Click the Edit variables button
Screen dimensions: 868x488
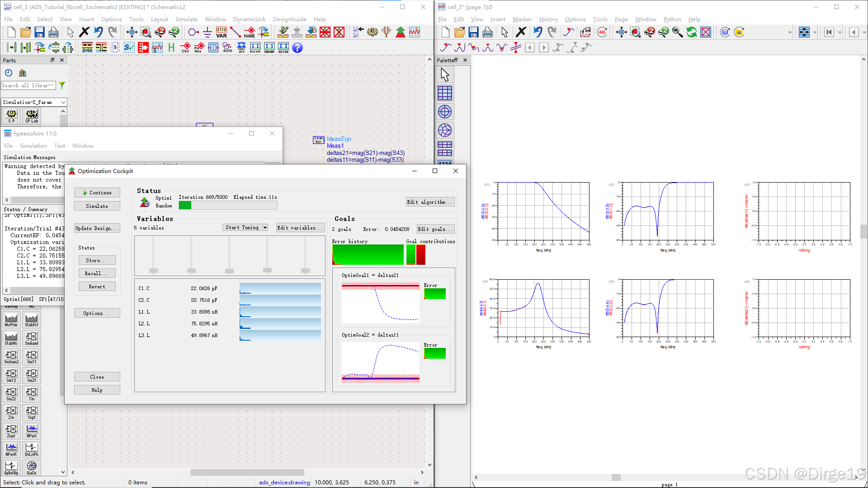[x=300, y=228]
